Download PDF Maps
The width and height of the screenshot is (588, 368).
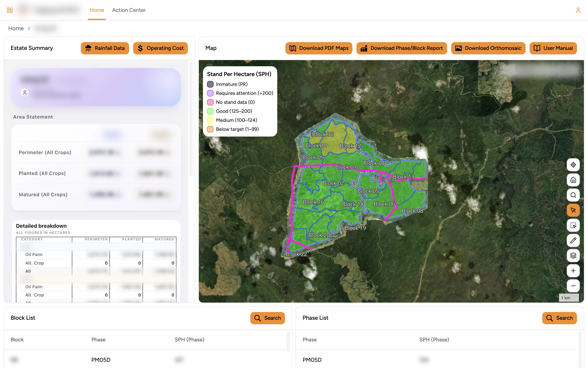pyautogui.click(x=319, y=48)
